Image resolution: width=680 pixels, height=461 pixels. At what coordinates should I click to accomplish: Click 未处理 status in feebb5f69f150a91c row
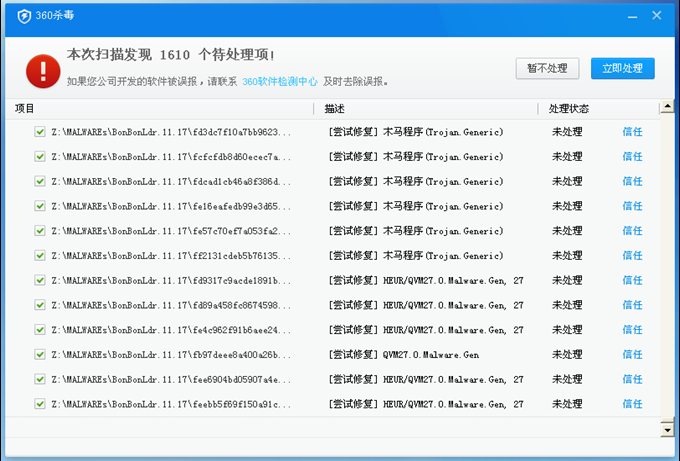pos(567,404)
